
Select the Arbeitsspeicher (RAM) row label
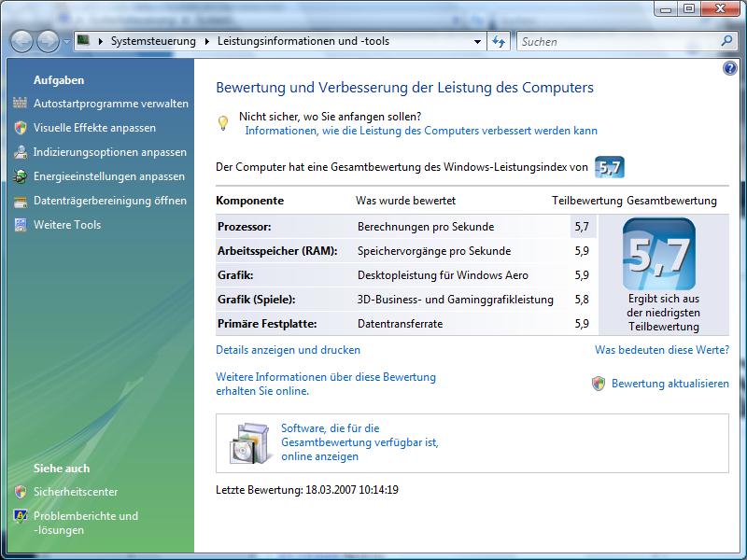(x=277, y=251)
